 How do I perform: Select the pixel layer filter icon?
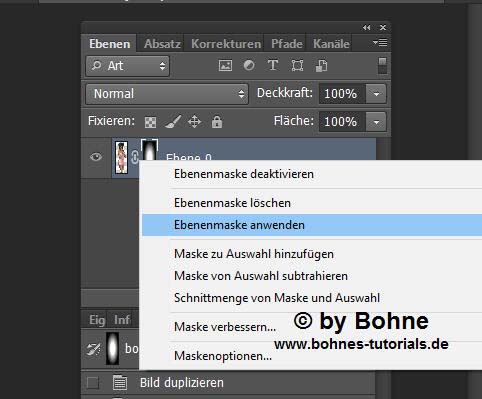[225, 65]
